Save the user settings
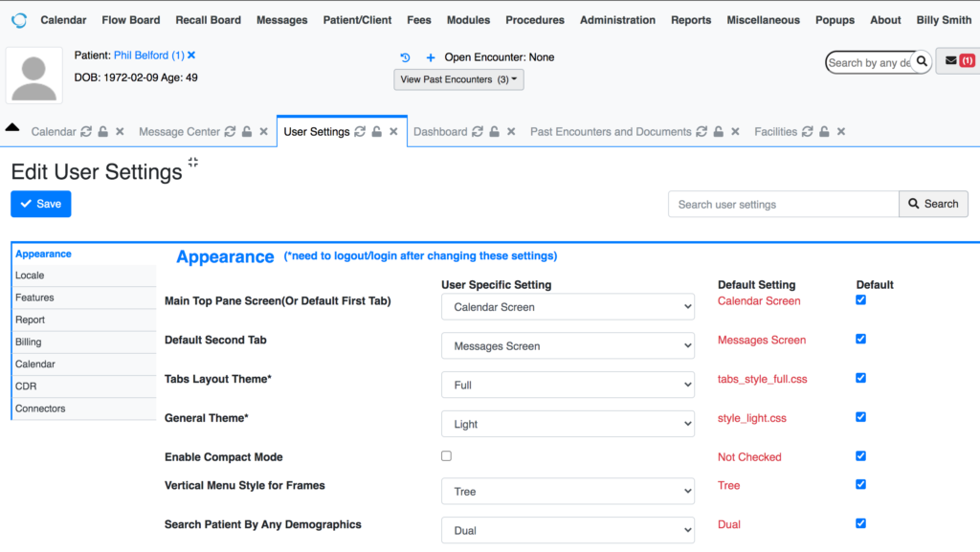This screenshot has height=552, width=980. coord(40,204)
